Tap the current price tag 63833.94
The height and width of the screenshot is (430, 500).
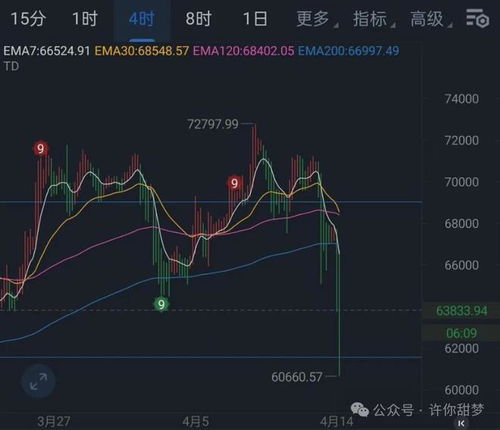coord(461,311)
